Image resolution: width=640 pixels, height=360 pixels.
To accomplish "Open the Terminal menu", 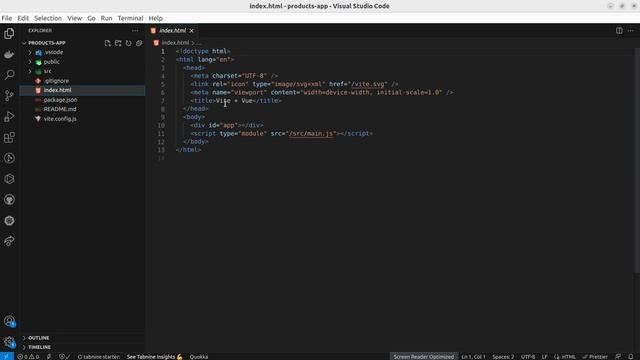I will coord(130,18).
